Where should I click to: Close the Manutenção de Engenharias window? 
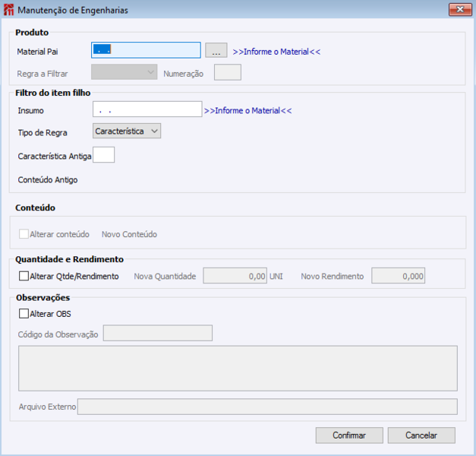460,9
